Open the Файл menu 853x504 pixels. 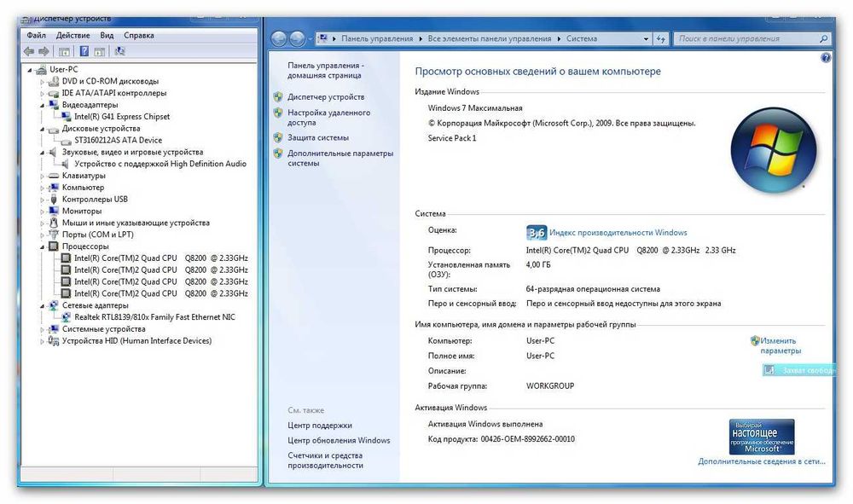pyautogui.click(x=36, y=35)
